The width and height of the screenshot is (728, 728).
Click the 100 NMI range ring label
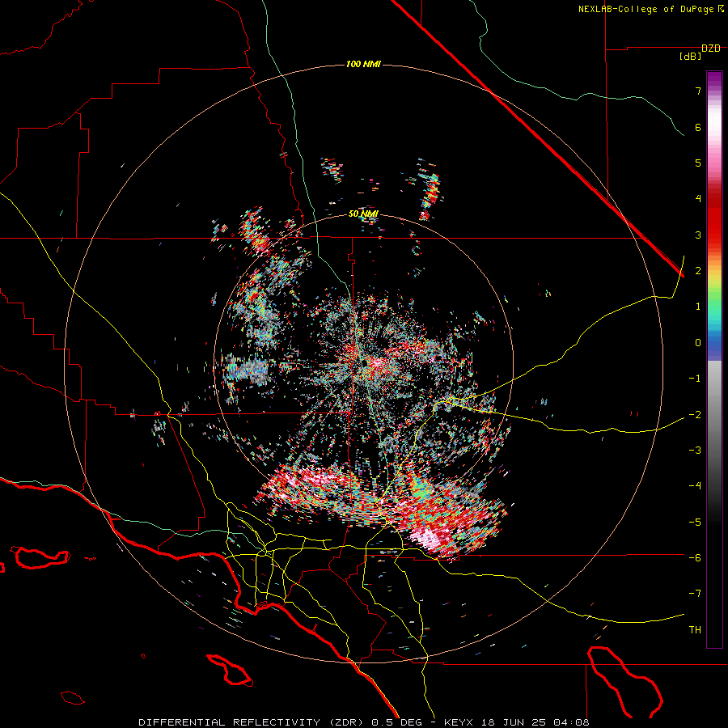click(363, 64)
